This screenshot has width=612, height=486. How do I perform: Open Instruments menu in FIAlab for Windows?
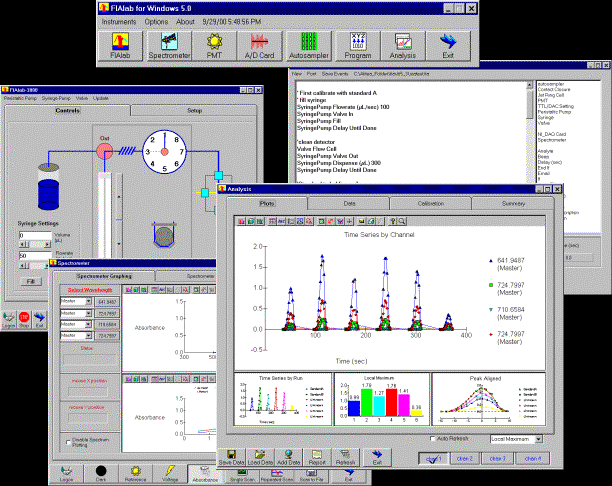(119, 22)
